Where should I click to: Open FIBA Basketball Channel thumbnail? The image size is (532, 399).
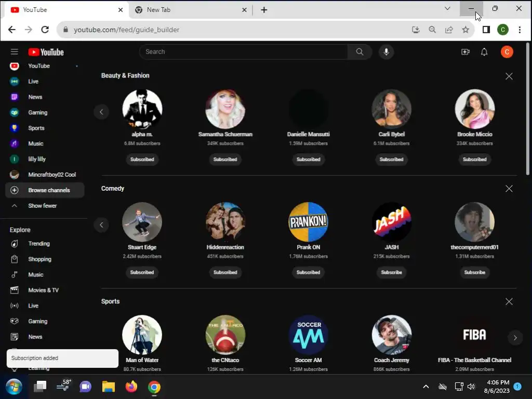475,335
